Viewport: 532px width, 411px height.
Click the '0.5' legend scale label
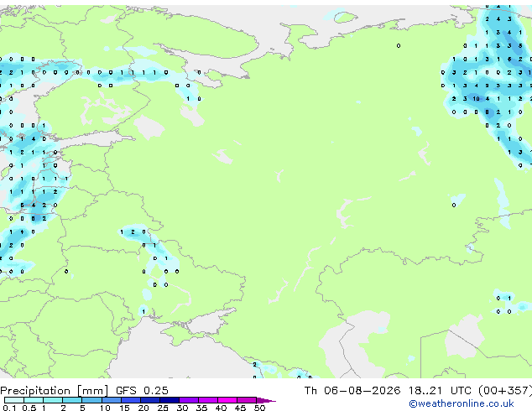coord(29,408)
